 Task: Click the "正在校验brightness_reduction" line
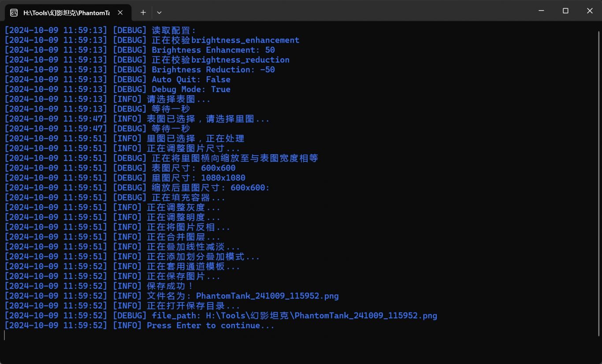click(x=147, y=60)
